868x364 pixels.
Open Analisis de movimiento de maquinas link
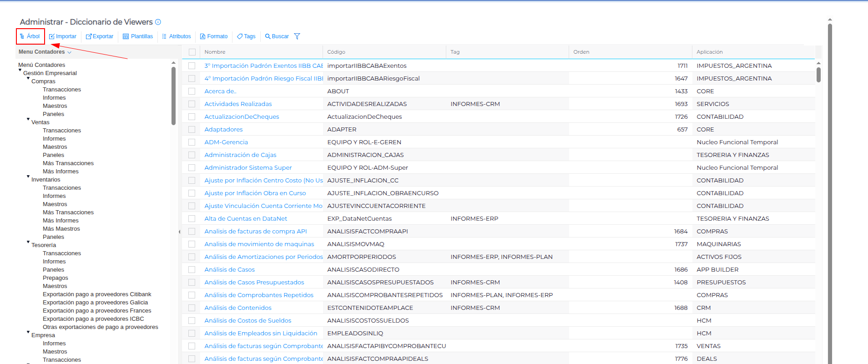pyautogui.click(x=259, y=244)
